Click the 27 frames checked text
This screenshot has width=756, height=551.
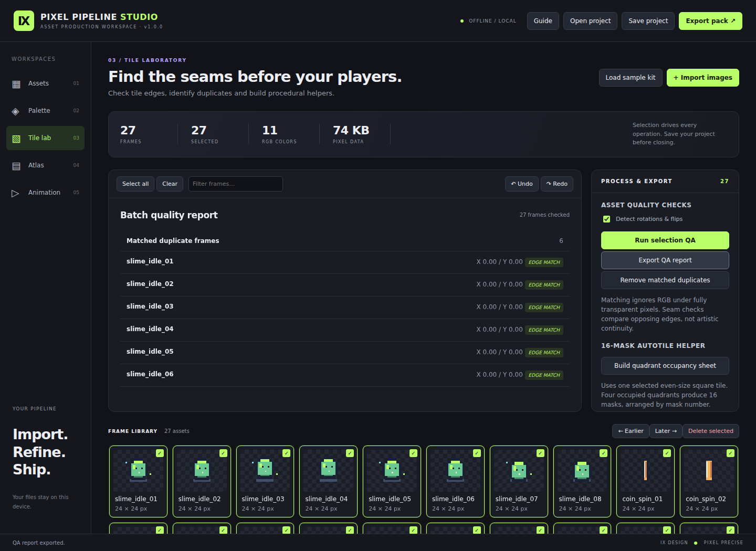(544, 215)
